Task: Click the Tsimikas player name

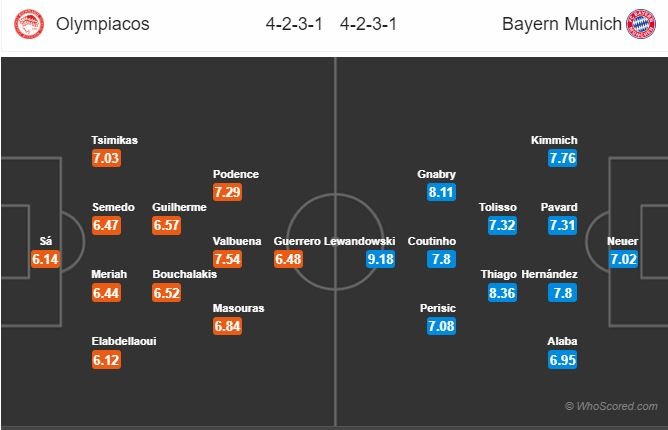Action: [115, 140]
